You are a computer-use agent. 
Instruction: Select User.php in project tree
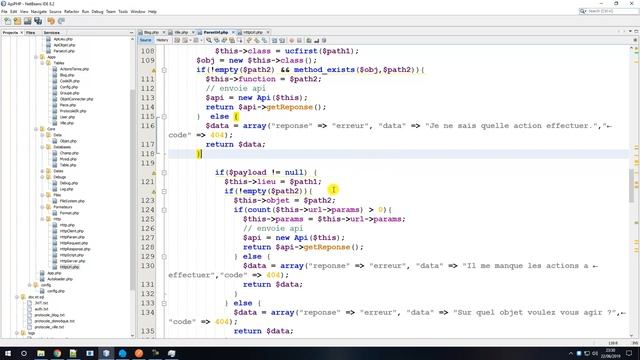[67, 117]
